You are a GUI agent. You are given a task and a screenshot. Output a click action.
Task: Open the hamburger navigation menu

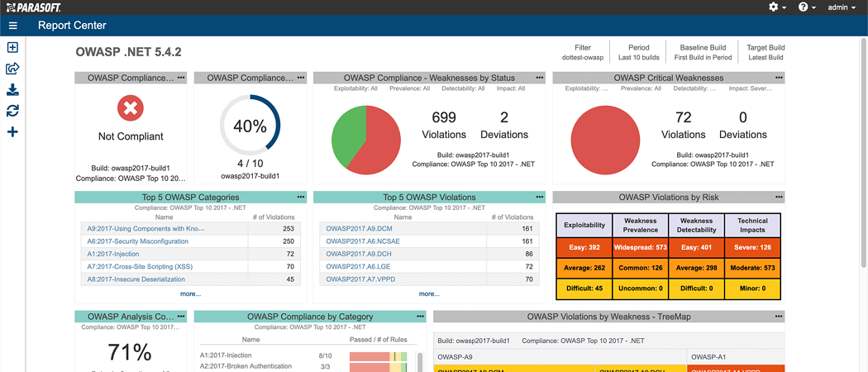click(x=12, y=26)
